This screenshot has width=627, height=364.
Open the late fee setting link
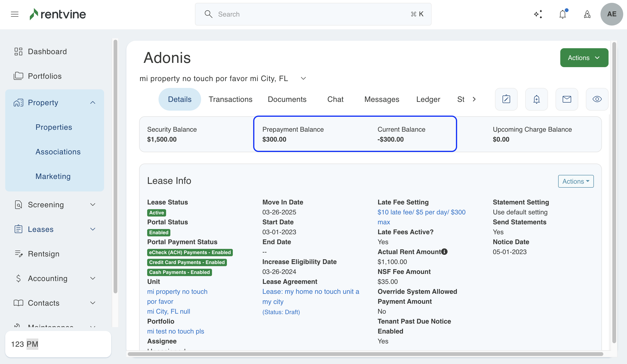[421, 212]
